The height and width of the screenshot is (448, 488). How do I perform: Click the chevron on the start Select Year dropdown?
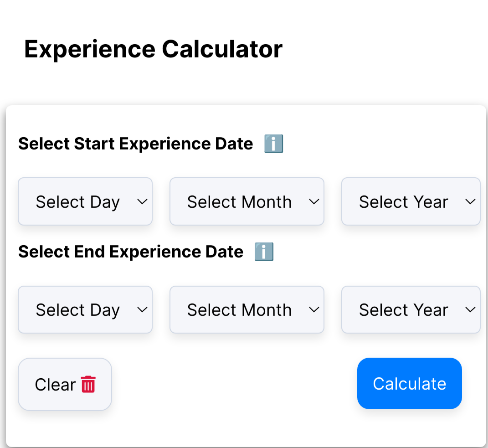(x=470, y=201)
